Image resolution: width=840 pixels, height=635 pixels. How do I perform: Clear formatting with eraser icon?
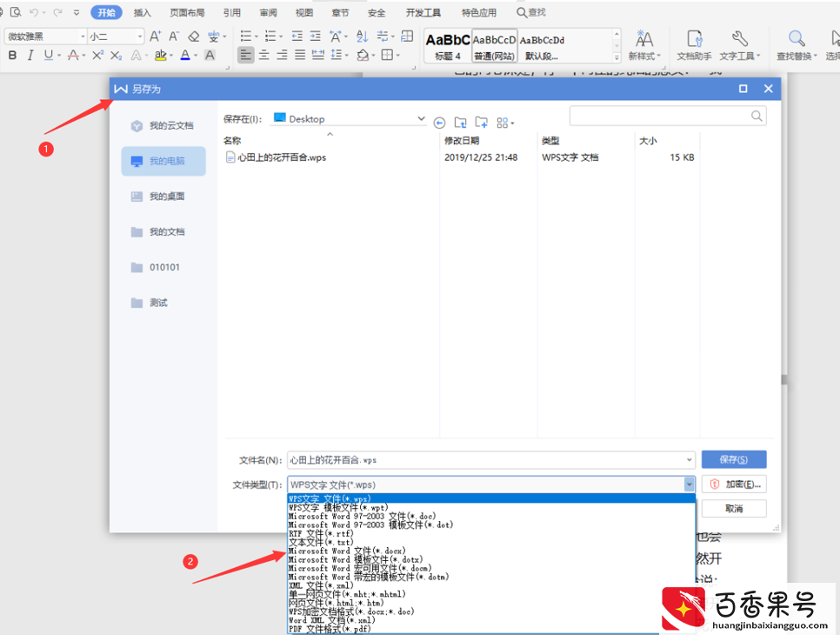(194, 37)
